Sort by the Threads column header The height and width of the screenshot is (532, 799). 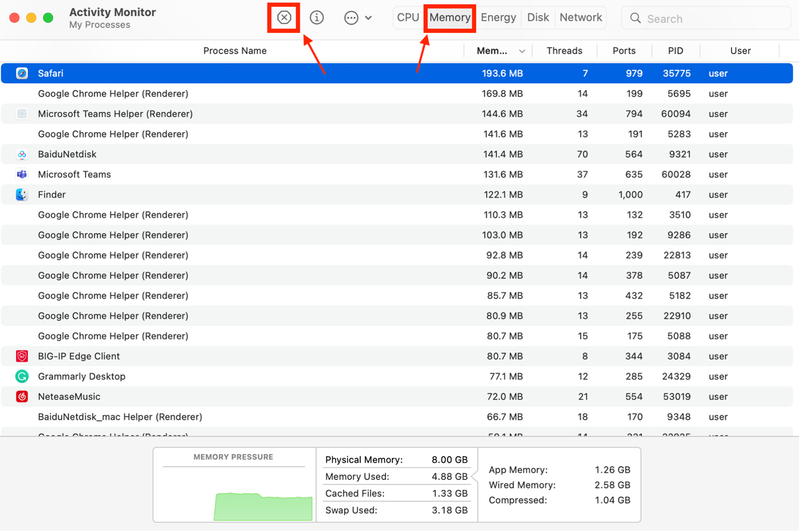(x=564, y=51)
